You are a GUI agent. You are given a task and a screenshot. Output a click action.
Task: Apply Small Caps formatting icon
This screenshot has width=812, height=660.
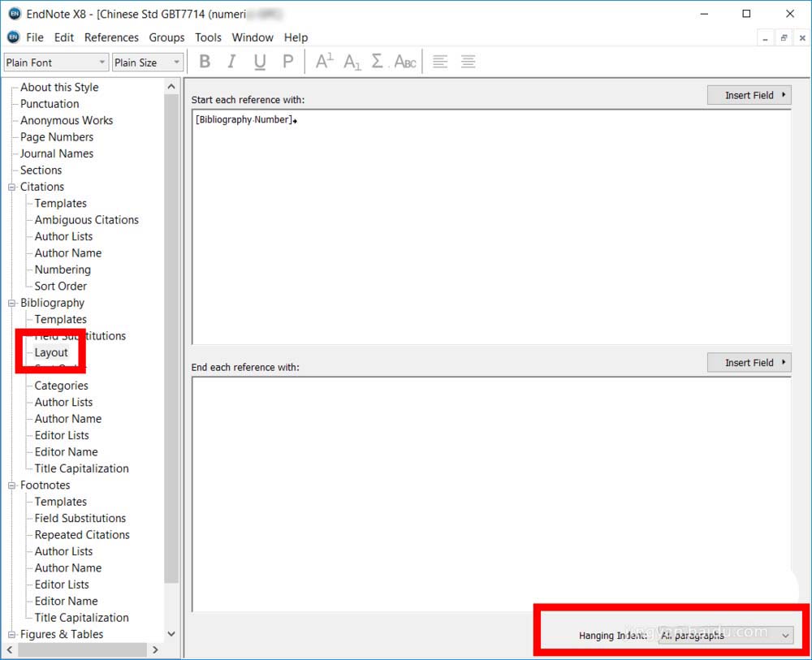point(405,62)
